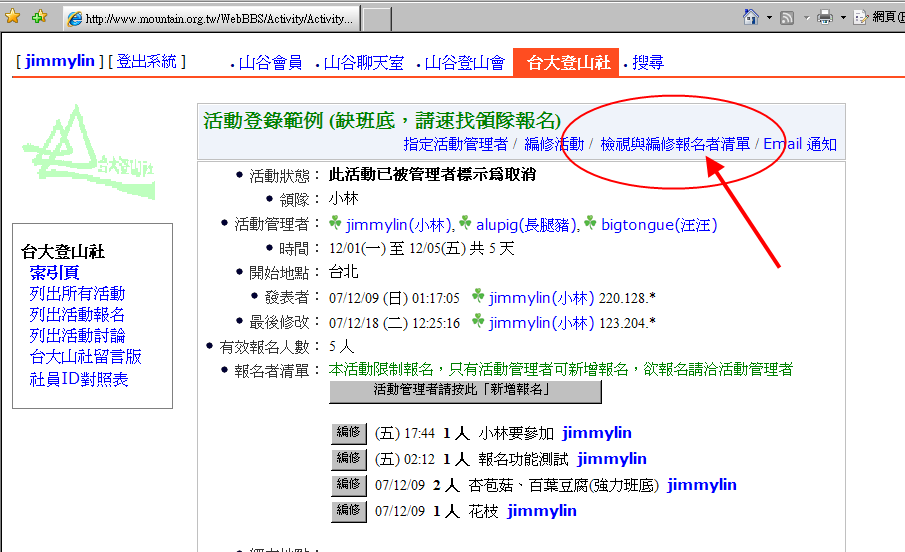Open the 山谷會員 menu item
The width and height of the screenshot is (905, 552).
pos(270,62)
